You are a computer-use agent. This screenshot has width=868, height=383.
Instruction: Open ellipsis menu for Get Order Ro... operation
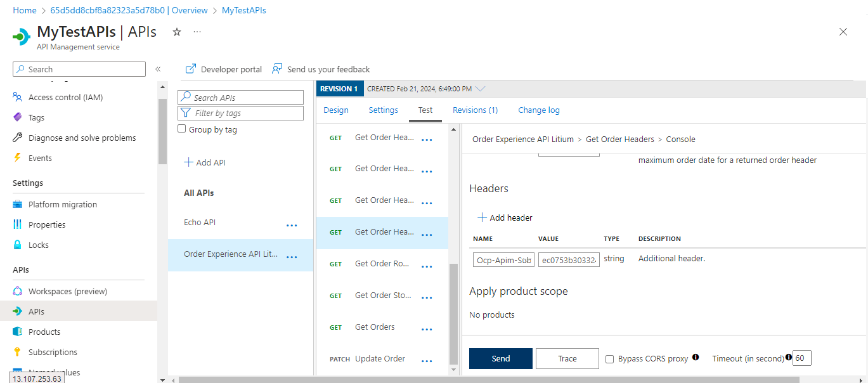[x=427, y=266]
